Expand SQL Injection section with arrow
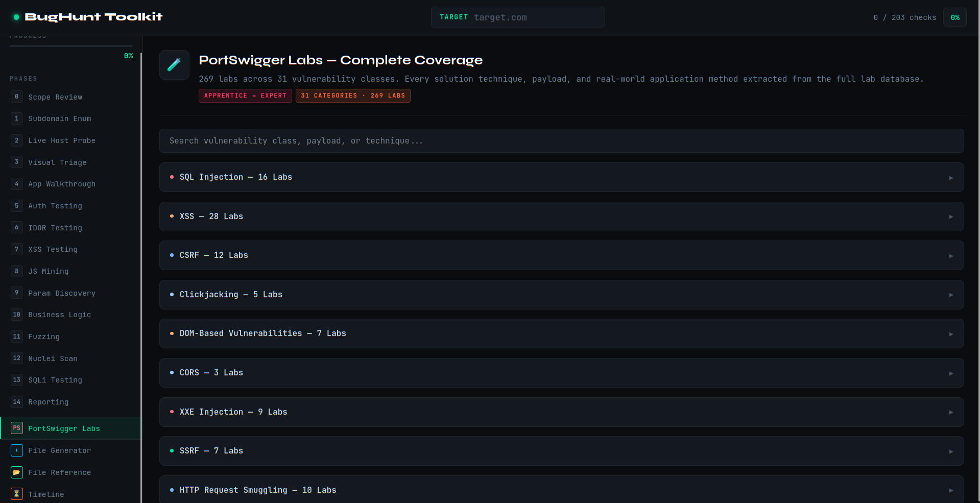 click(x=951, y=178)
